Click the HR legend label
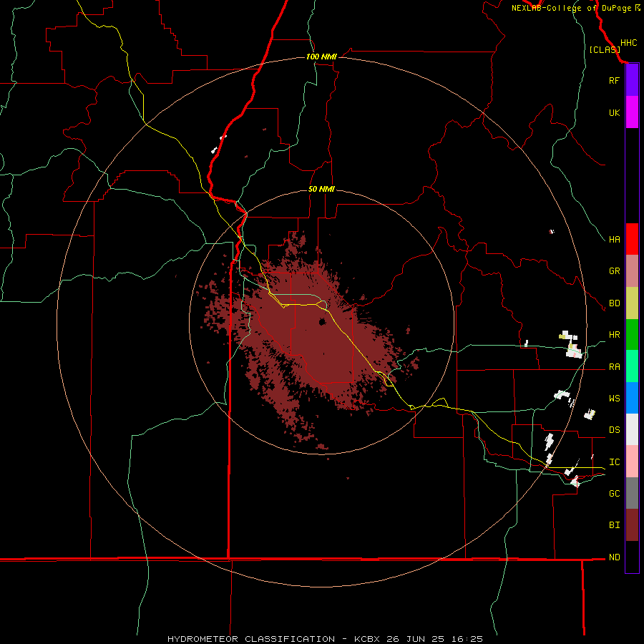The height and width of the screenshot is (644, 644). click(x=614, y=335)
